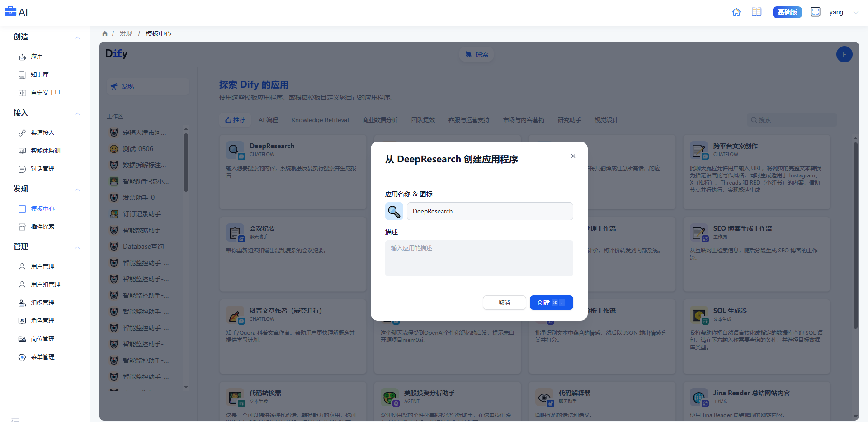This screenshot has width=868, height=422.
Task: Click the 代码转换器 template card icon
Action: 235,397
